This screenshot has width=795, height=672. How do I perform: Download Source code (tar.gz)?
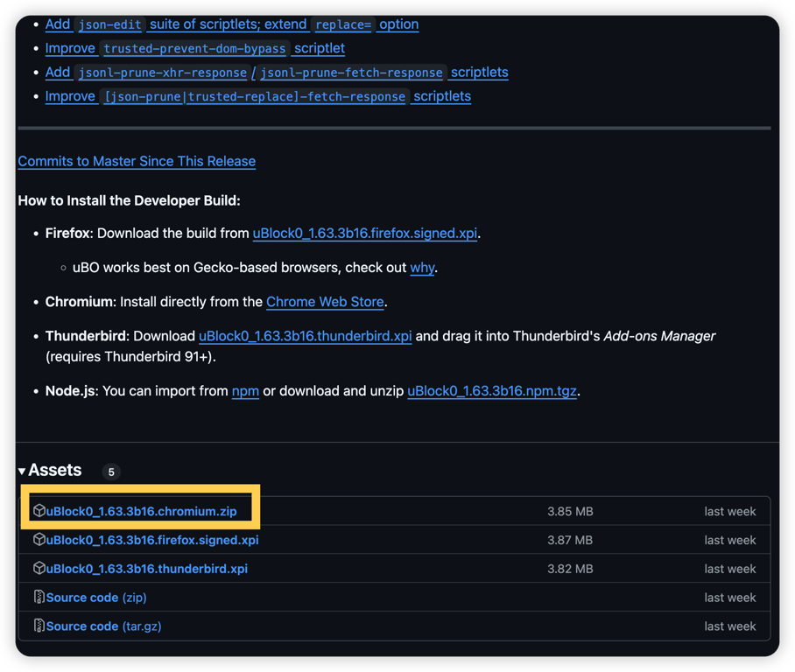pyautogui.click(x=104, y=626)
